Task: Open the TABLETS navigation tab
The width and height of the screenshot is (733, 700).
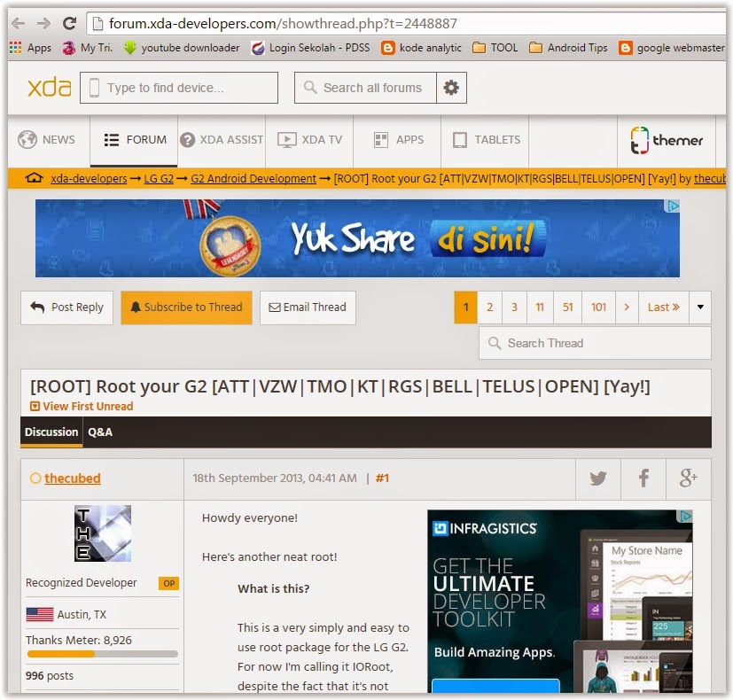Action: pos(487,140)
